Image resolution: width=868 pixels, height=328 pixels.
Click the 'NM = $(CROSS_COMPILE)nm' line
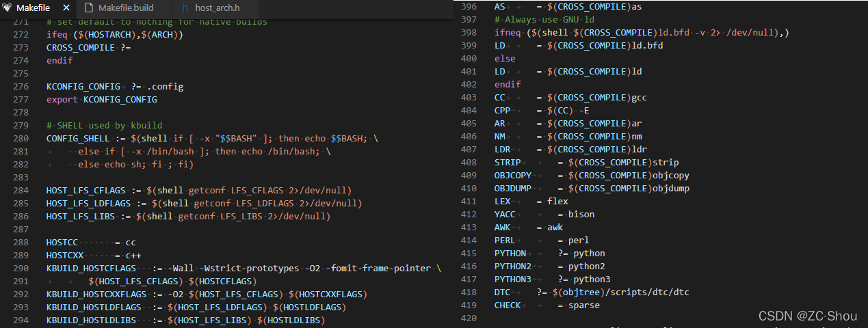568,136
